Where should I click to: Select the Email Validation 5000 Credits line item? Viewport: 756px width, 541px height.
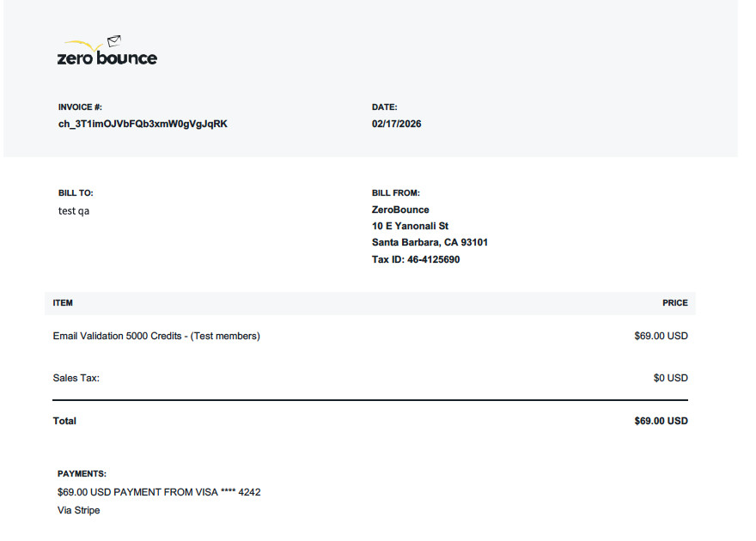[x=156, y=336]
